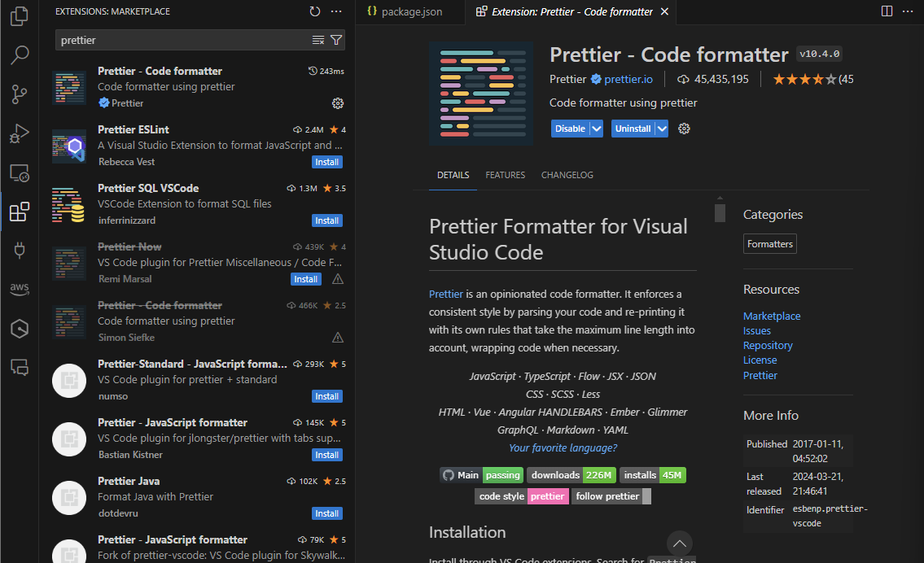Image resolution: width=924 pixels, height=563 pixels.
Task: Click the code style prettier badge
Action: tap(522, 495)
